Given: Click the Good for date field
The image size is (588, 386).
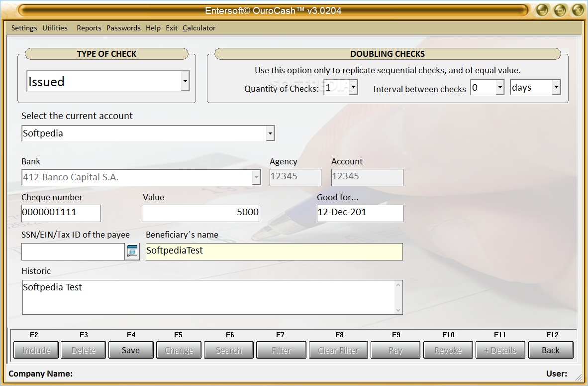Looking at the screenshot, I should pyautogui.click(x=360, y=213).
